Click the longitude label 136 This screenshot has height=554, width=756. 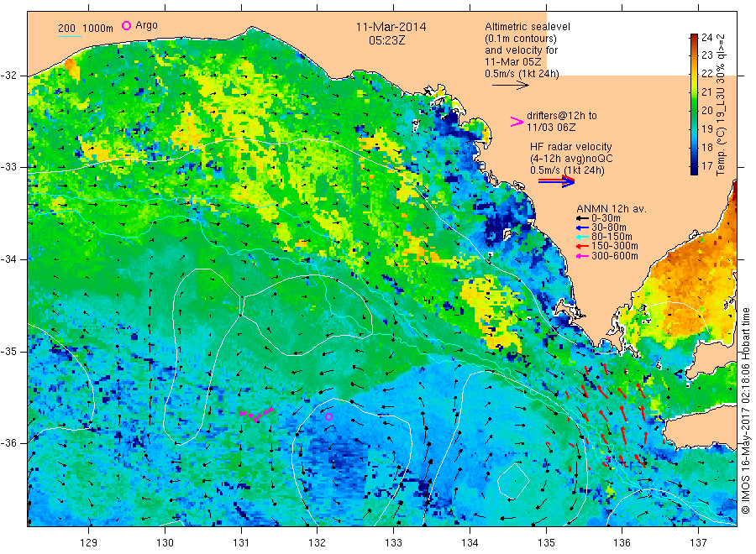click(622, 543)
